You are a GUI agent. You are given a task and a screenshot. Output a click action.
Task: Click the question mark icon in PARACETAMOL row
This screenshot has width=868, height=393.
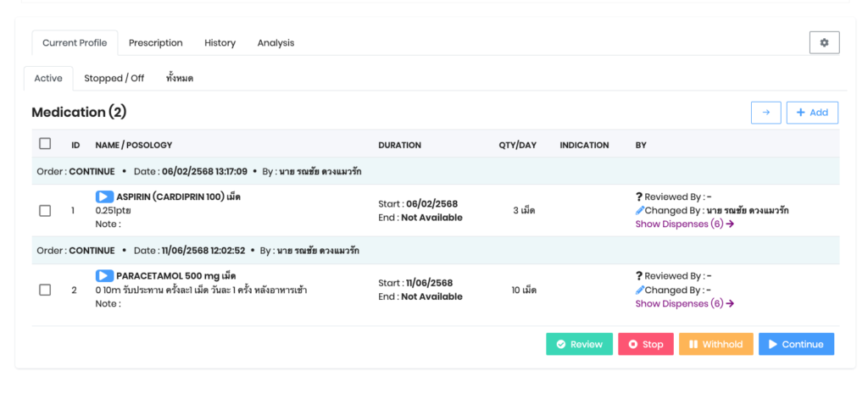639,276
